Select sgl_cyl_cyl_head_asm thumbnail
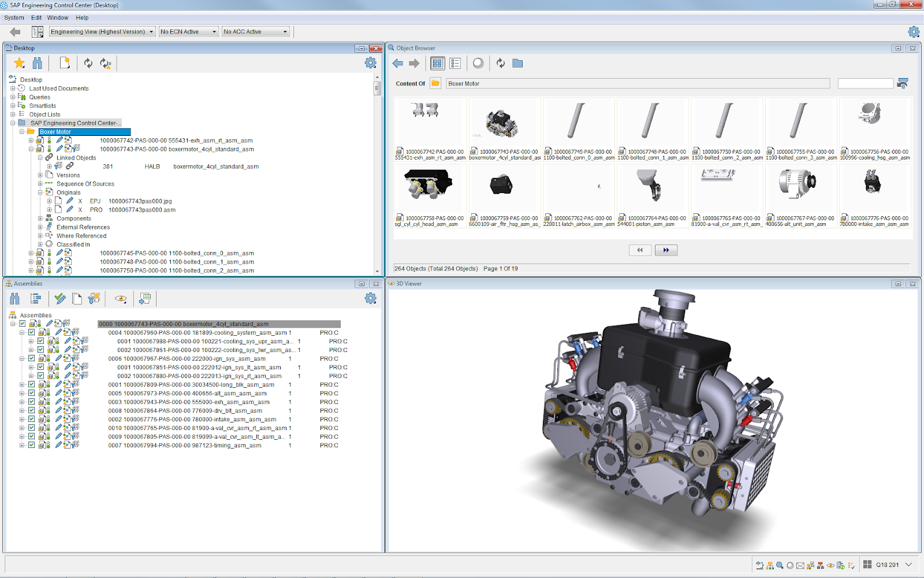 (430, 196)
